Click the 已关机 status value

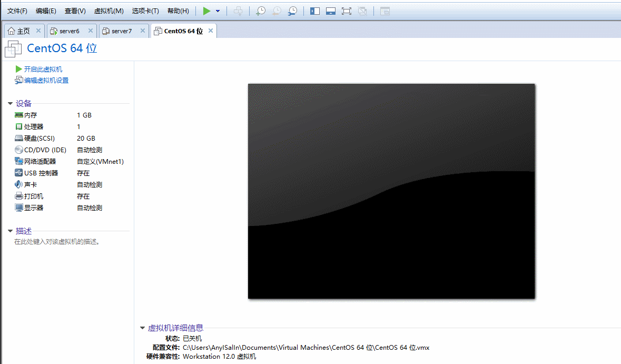[x=192, y=339]
